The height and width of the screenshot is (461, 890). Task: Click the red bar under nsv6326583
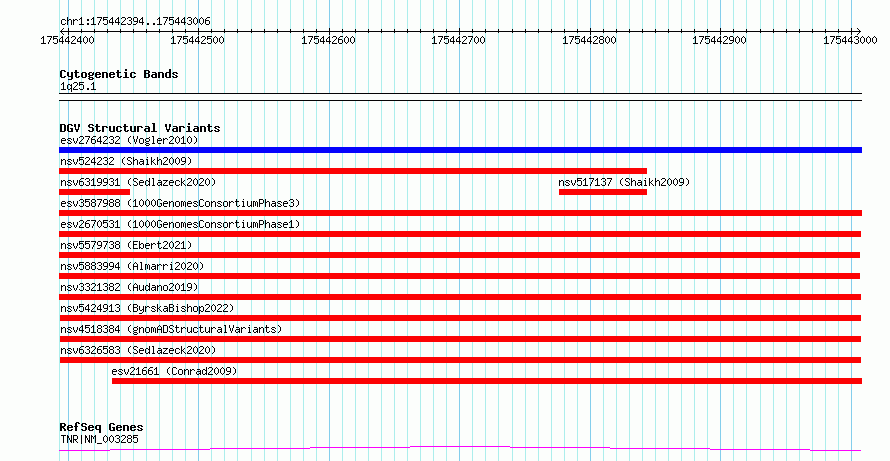pyautogui.click(x=460, y=360)
